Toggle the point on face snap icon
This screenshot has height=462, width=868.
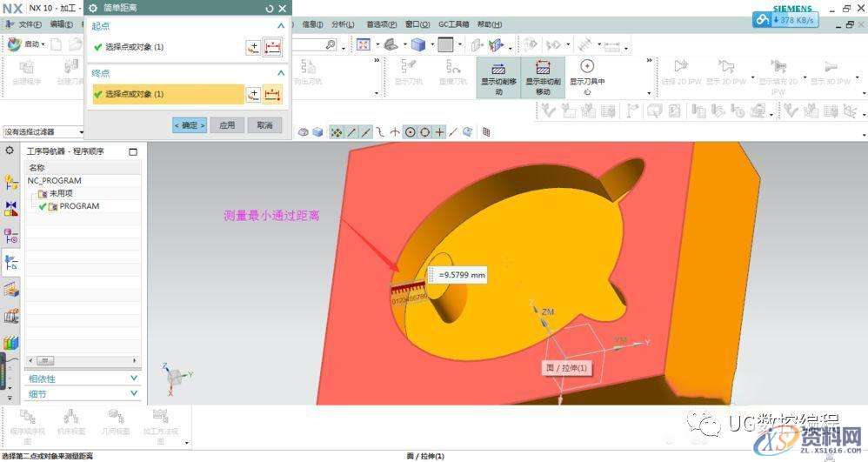pos(468,132)
